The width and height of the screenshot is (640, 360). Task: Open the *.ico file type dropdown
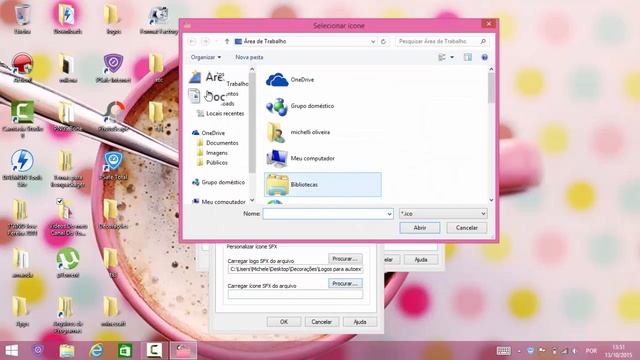pyautogui.click(x=443, y=213)
